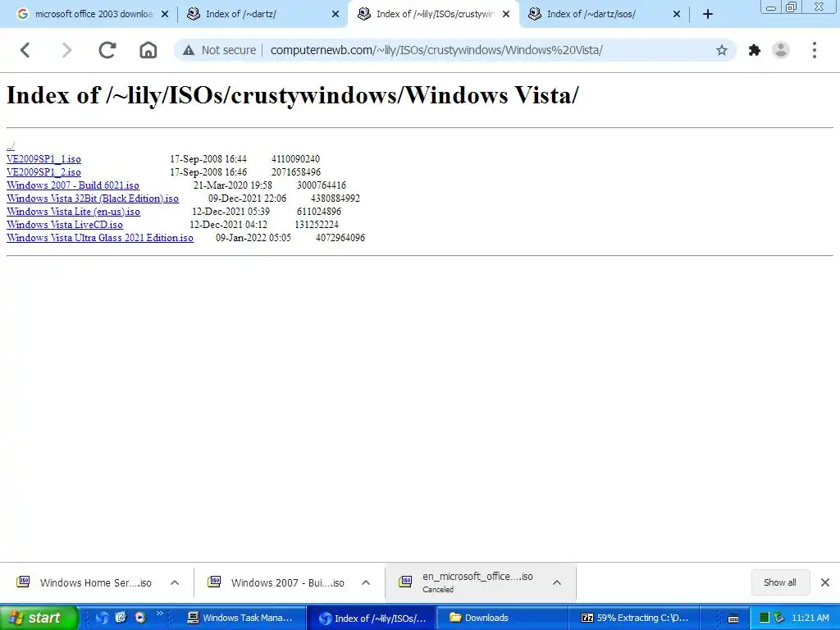Switch to Windows Task Manager taskbar button

(x=240, y=618)
